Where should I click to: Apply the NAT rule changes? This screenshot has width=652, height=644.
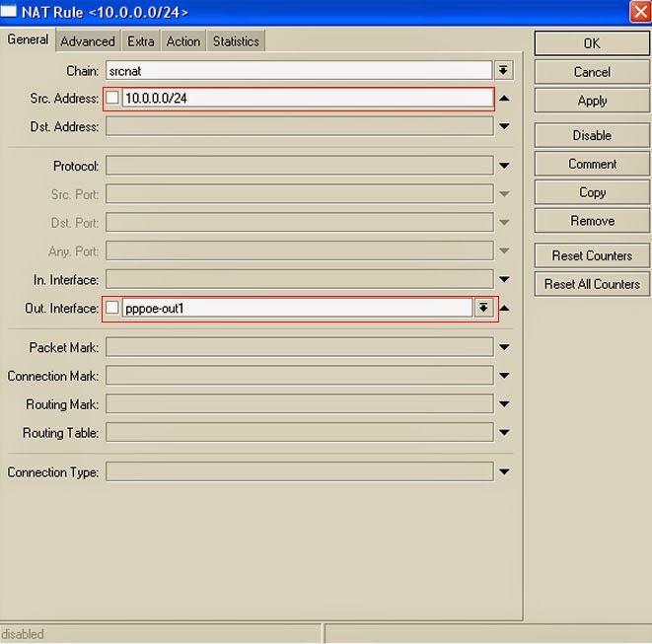tap(592, 101)
